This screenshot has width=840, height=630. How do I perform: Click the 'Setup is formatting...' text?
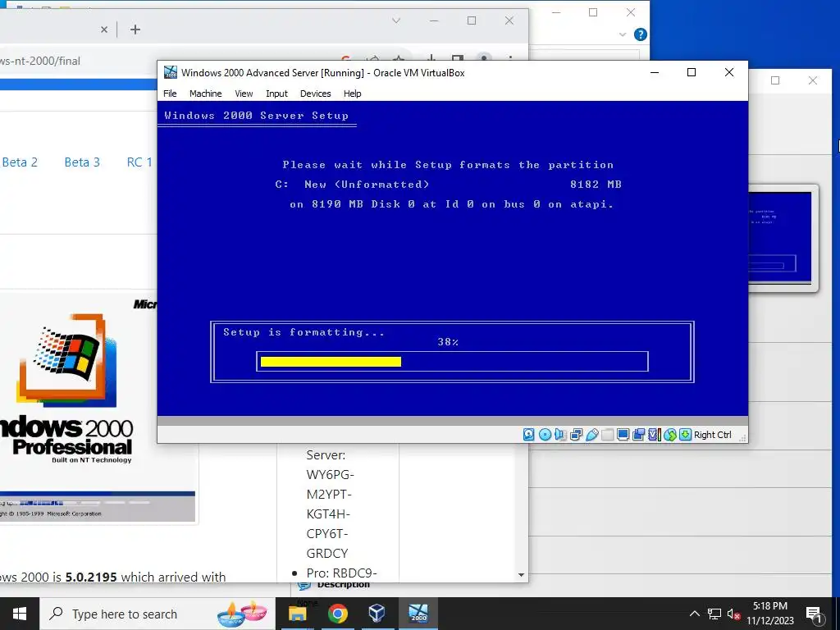(304, 332)
